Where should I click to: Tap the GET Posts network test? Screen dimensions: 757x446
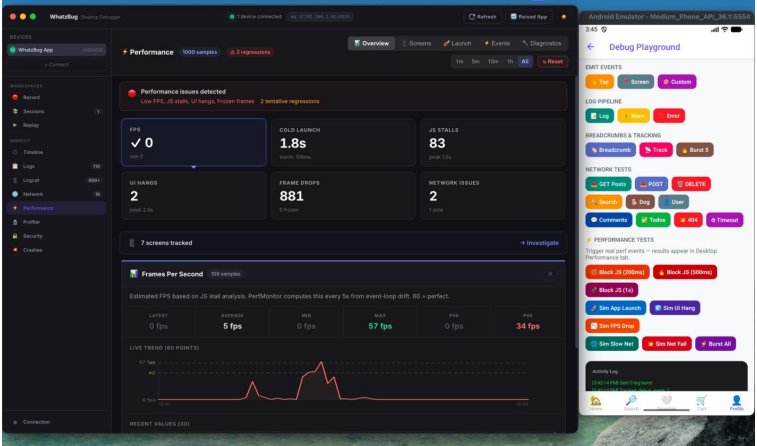coord(608,184)
